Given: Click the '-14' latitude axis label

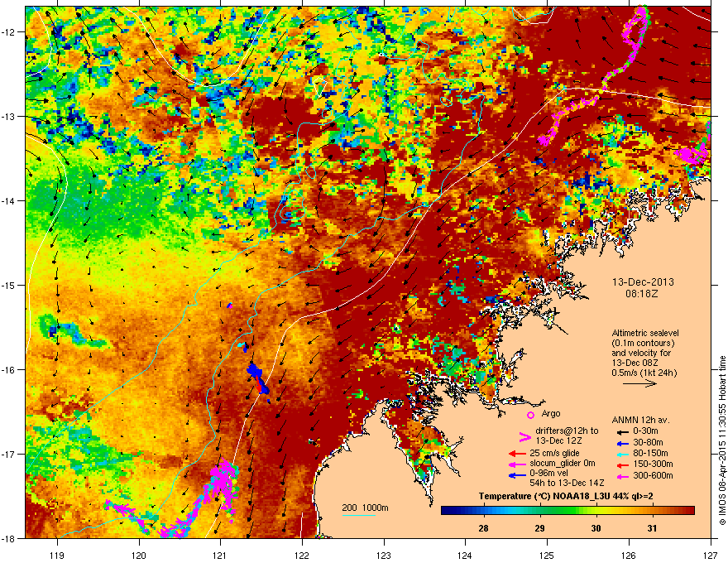Looking at the screenshot, I should tap(9, 201).
